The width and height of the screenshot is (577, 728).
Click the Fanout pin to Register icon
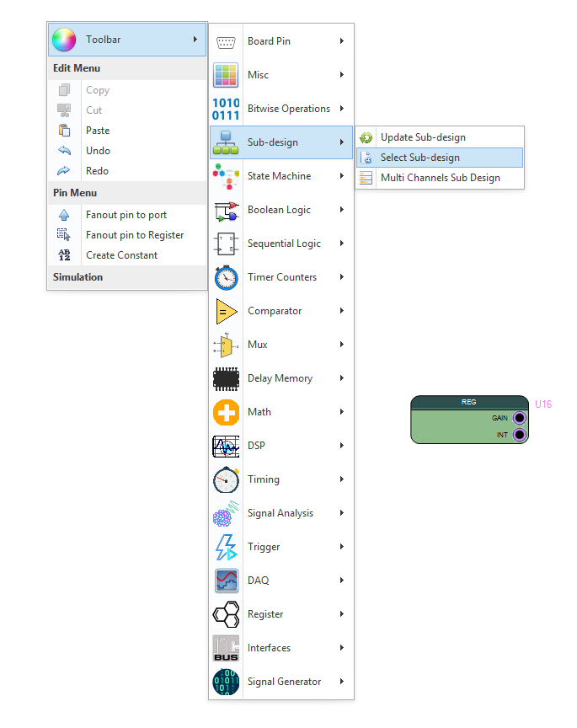coord(64,235)
